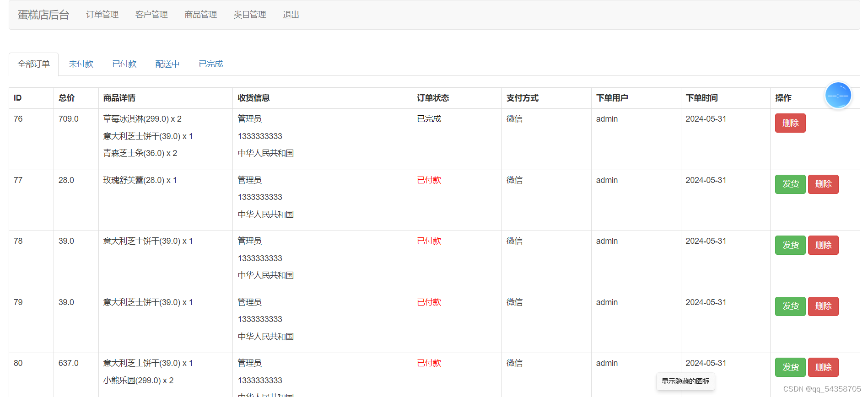Click 已付款 status in order 79
This screenshot has height=397, width=868.
click(x=429, y=302)
